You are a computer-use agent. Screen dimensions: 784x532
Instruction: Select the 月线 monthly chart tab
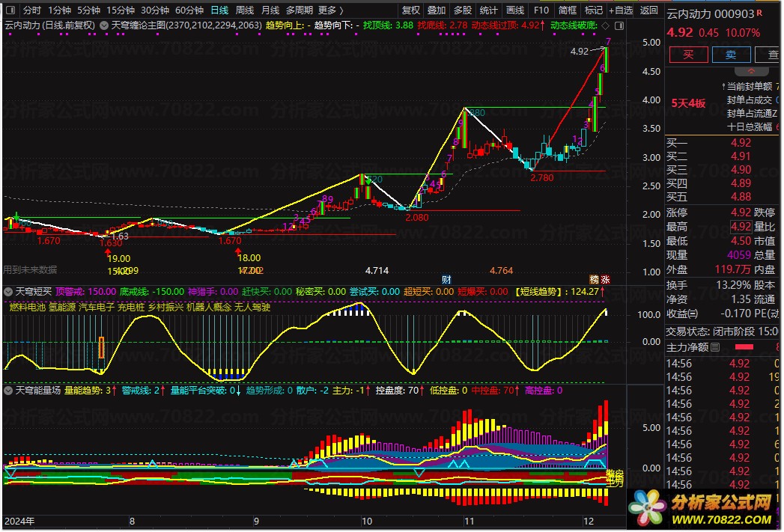pyautogui.click(x=270, y=10)
